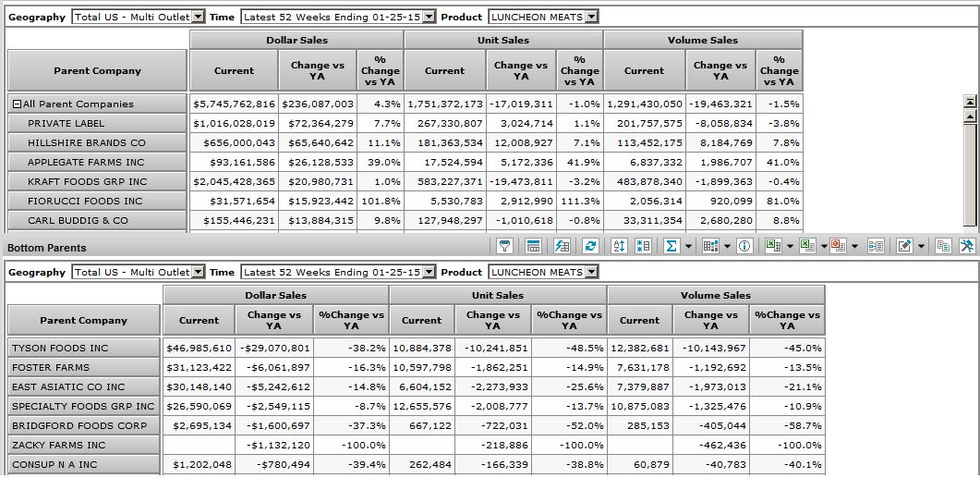The image size is (980, 478).
Task: Click the filter funnel icon in toolbar
Action: click(505, 246)
